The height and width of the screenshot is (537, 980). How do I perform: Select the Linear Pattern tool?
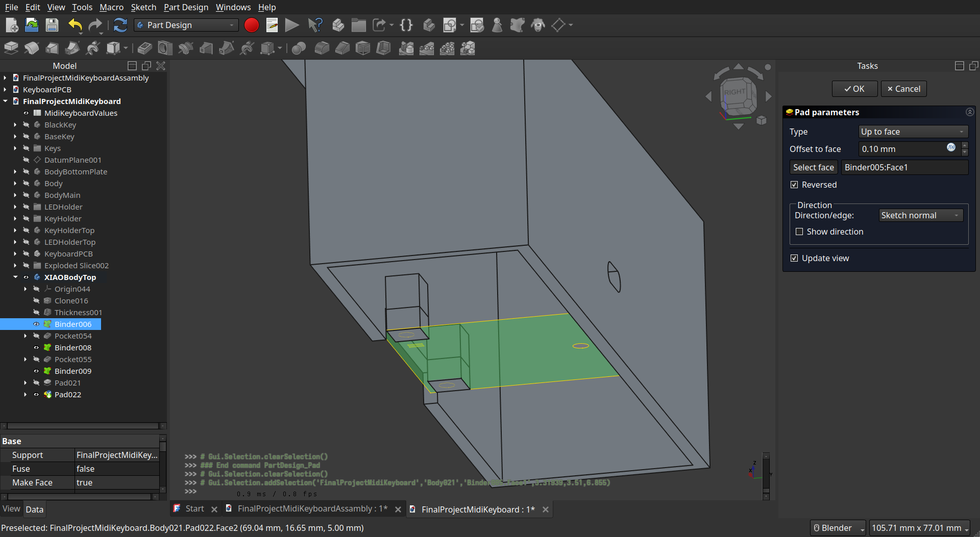click(x=427, y=48)
